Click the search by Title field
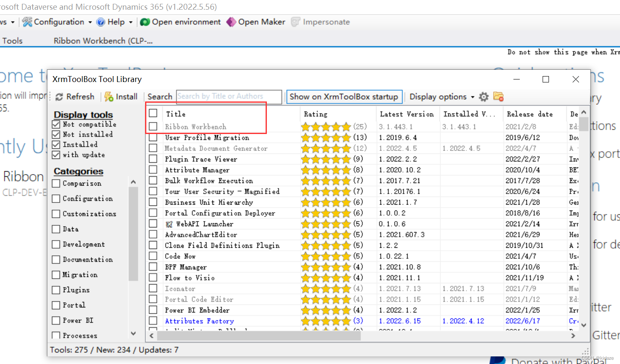 (x=228, y=96)
